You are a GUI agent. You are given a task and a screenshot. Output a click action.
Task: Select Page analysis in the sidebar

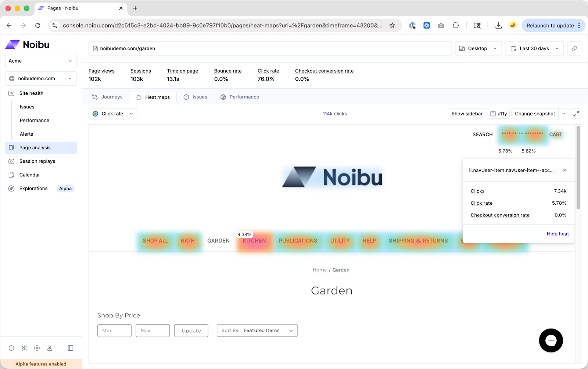click(41, 148)
